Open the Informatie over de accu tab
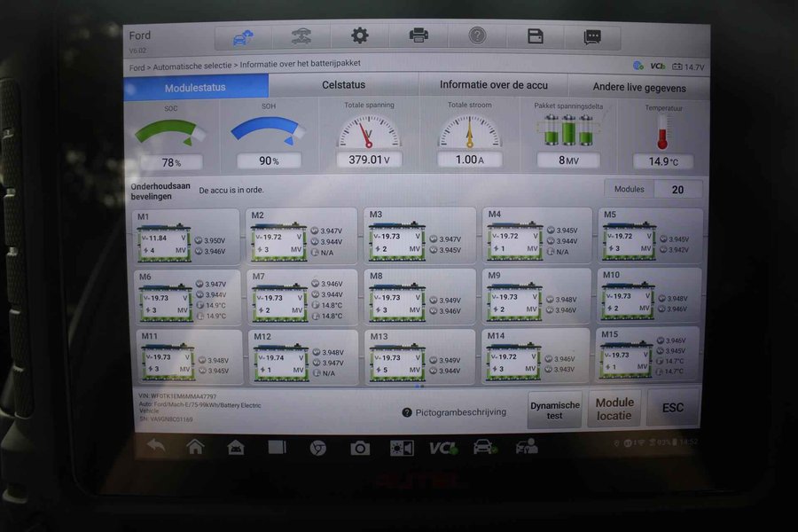This screenshot has height=532, width=798. coord(493,85)
